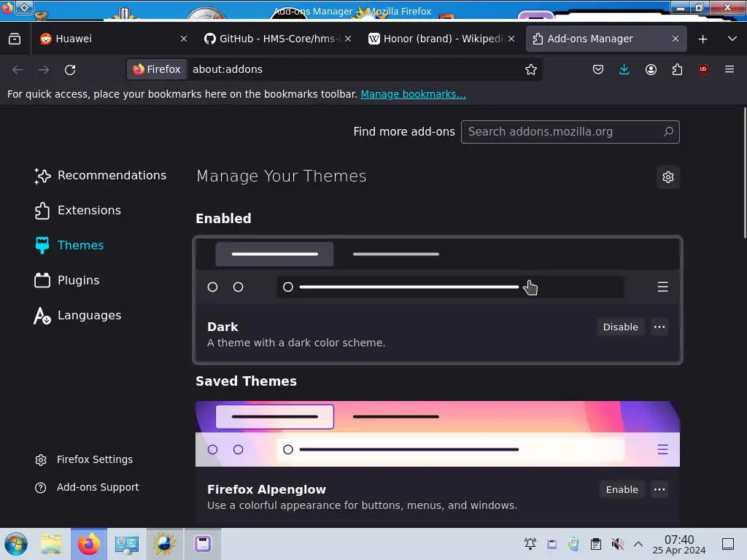Switch to the GitHub HMS-Core tab

pos(278,39)
